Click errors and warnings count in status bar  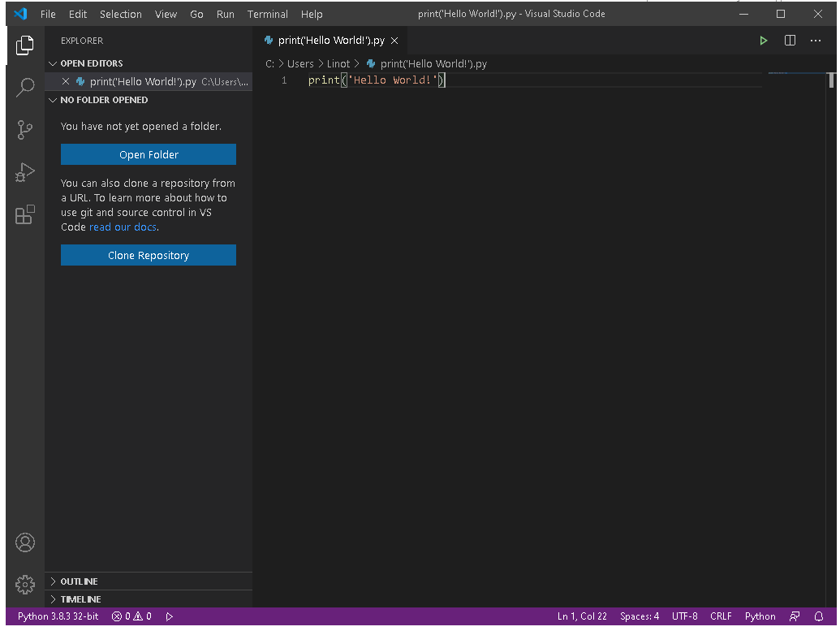tap(131, 616)
